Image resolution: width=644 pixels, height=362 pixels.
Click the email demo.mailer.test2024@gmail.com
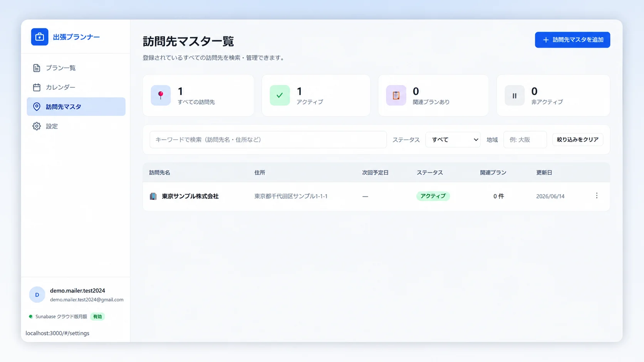(x=87, y=300)
